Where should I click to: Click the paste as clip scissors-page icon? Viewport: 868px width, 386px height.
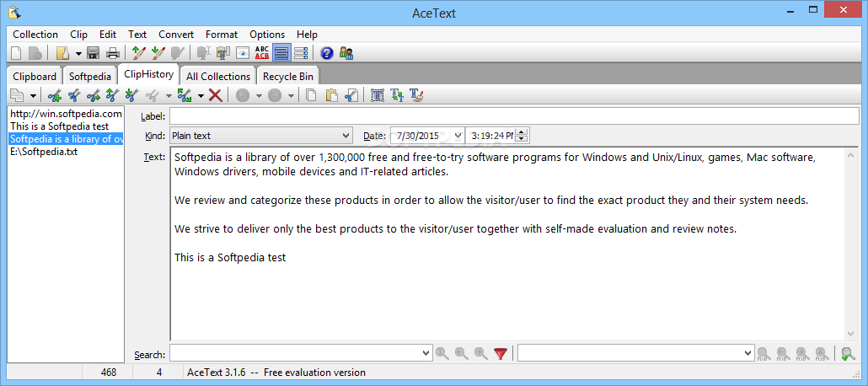click(351, 95)
